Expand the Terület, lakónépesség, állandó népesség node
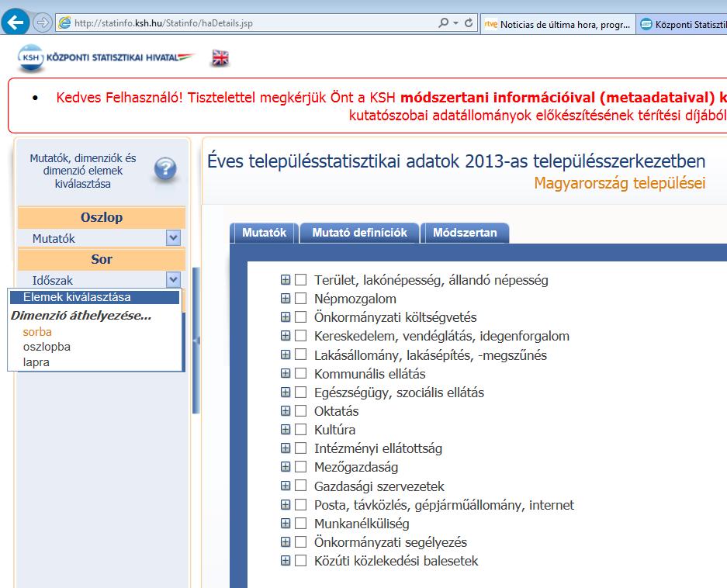The width and height of the screenshot is (727, 588). tap(286, 279)
